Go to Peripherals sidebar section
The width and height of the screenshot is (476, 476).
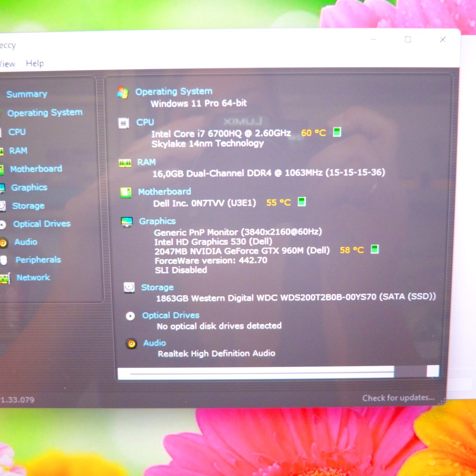coord(38,260)
